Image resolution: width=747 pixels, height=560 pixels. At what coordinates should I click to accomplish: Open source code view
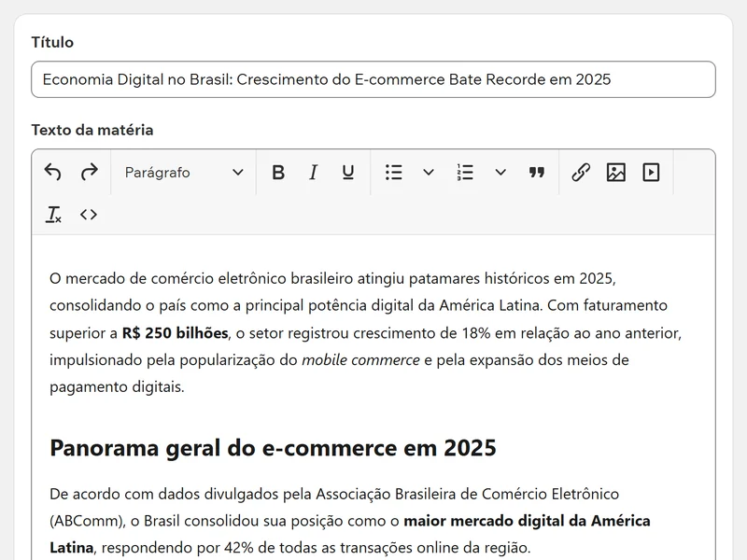pyautogui.click(x=89, y=215)
